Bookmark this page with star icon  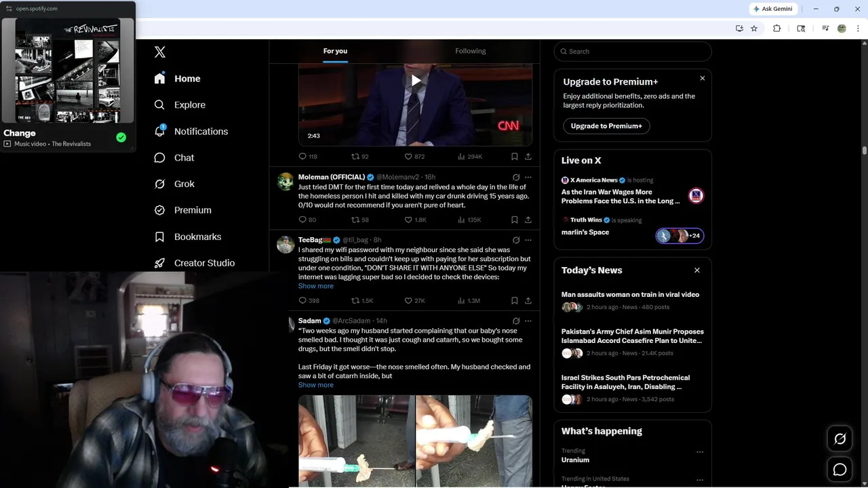click(x=754, y=28)
